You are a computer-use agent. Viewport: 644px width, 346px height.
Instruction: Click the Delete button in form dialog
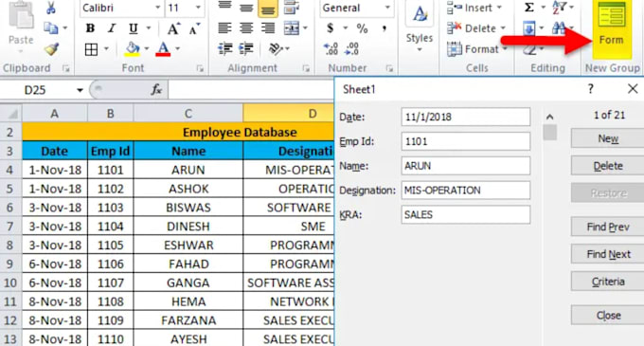click(608, 166)
